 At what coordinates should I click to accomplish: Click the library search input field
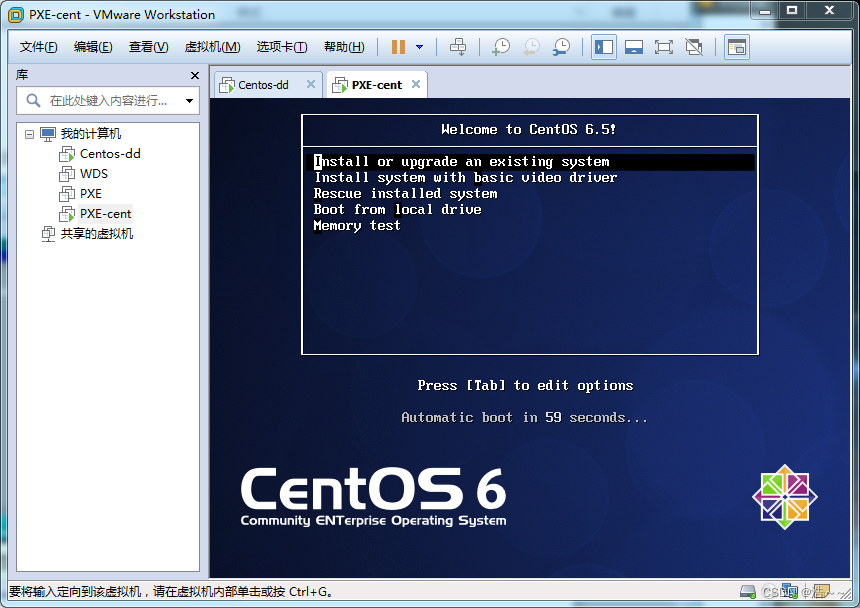tap(110, 101)
